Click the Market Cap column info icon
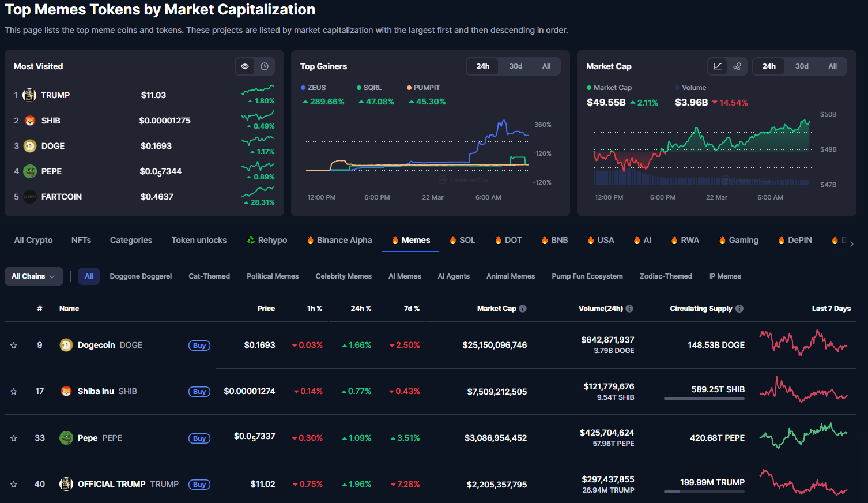This screenshot has height=503, width=868. [523, 309]
